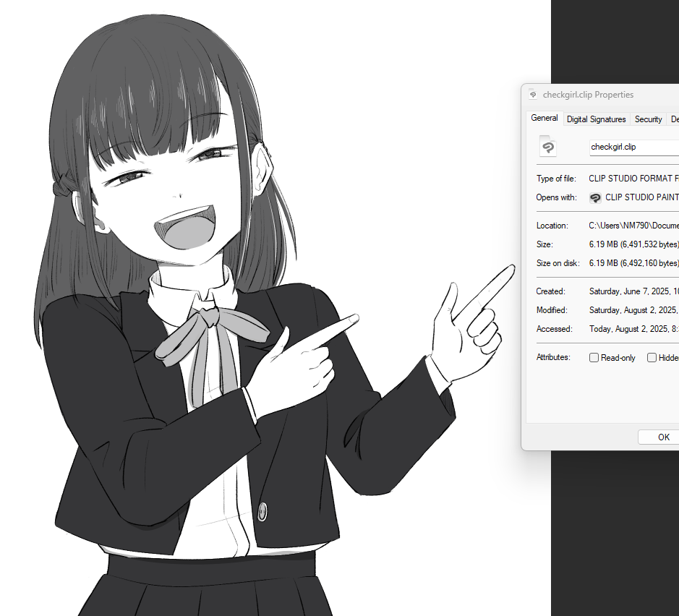Viewport: 679px width, 616px height.
Task: Select the CLIP STUDIO FORMAT file type text
Action: tap(633, 179)
